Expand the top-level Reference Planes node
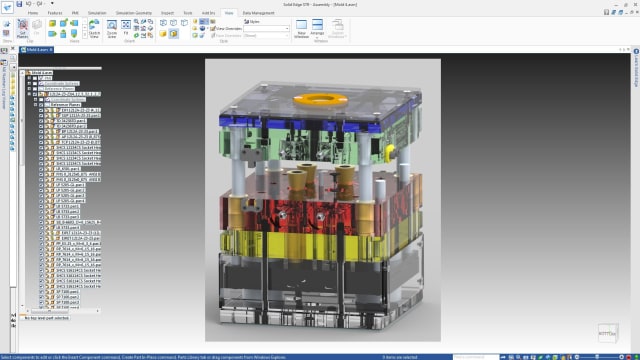The image size is (640, 360). point(29,89)
